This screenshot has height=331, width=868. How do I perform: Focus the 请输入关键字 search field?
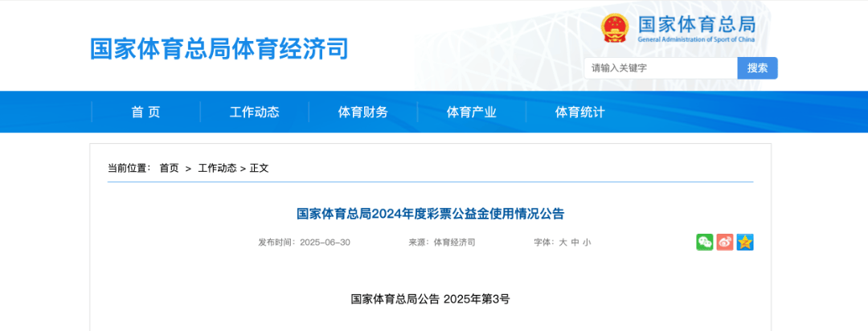(661, 68)
